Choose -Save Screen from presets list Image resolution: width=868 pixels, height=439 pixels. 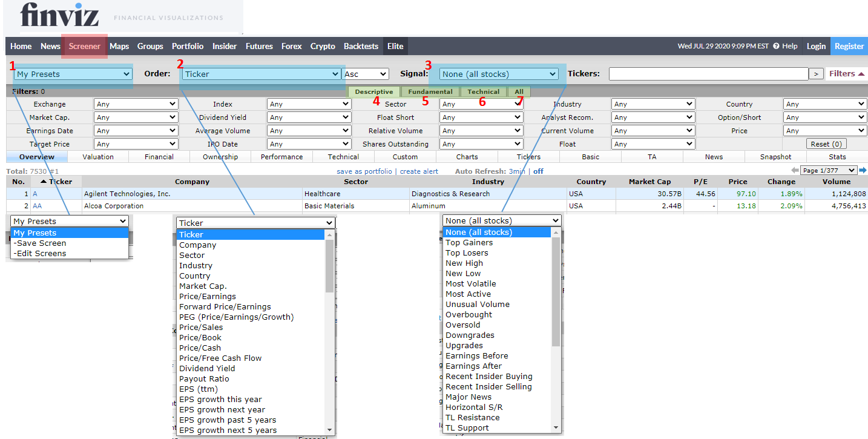point(70,243)
